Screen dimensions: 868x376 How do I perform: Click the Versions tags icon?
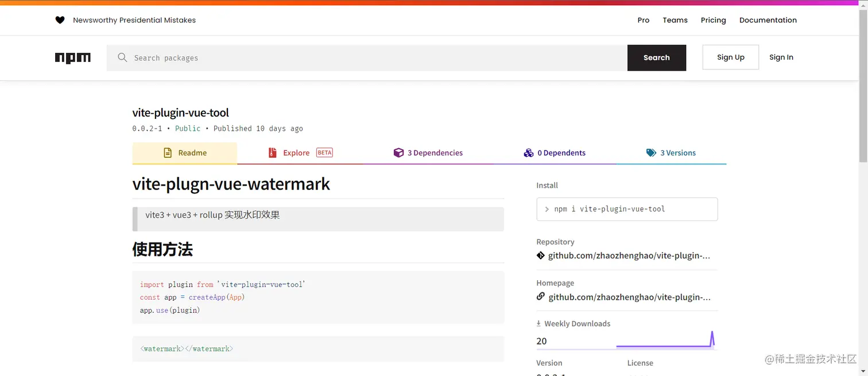[651, 153]
